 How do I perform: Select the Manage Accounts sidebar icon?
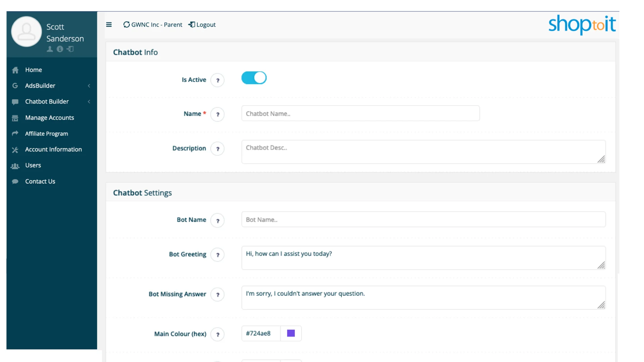click(15, 118)
